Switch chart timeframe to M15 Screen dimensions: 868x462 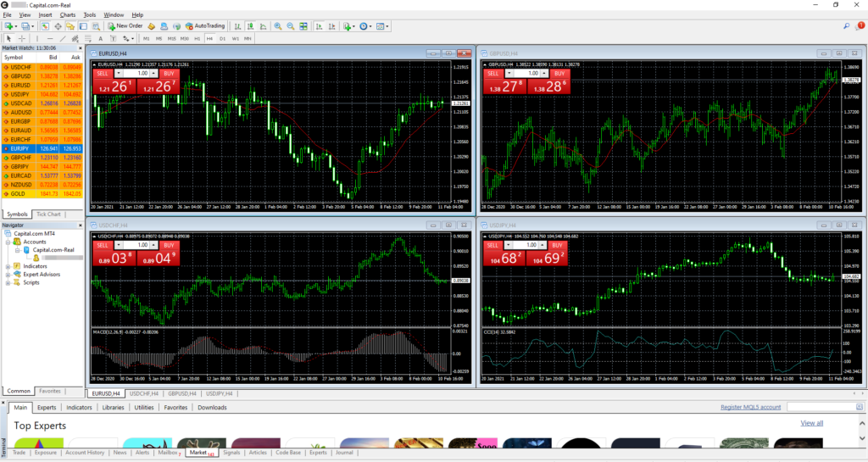tap(172, 38)
